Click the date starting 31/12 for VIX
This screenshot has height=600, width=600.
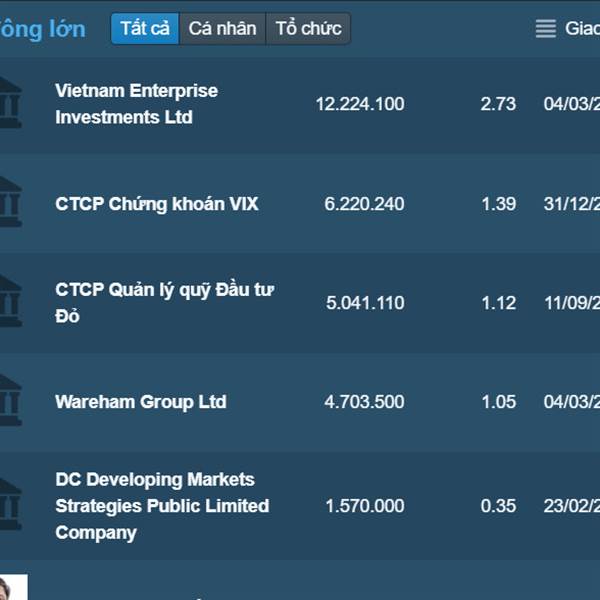[x=572, y=204]
